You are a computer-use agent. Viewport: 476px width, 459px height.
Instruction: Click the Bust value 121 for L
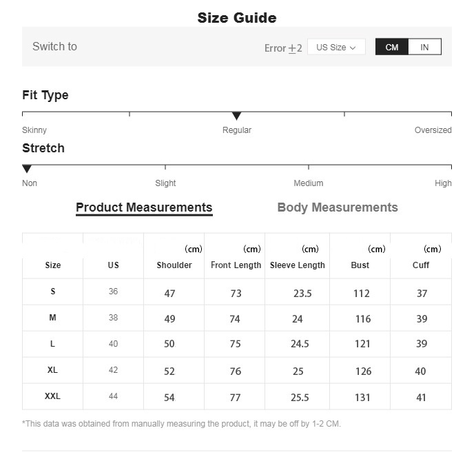(362, 345)
